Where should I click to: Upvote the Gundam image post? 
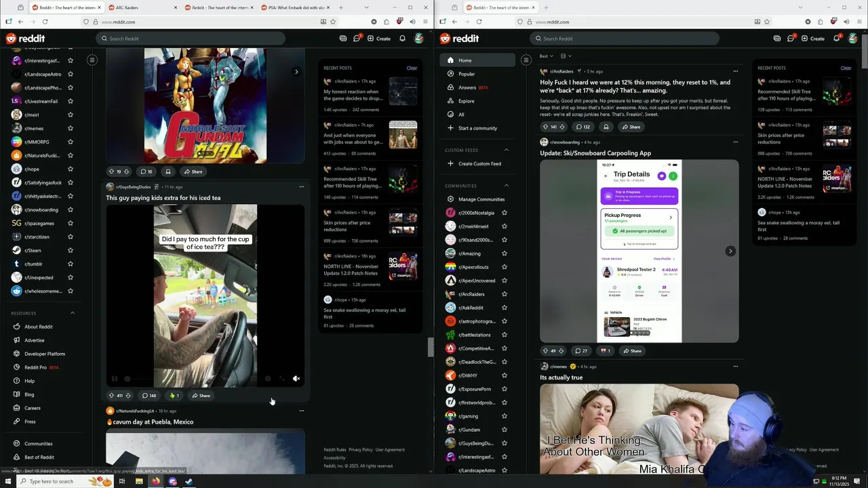click(x=111, y=171)
